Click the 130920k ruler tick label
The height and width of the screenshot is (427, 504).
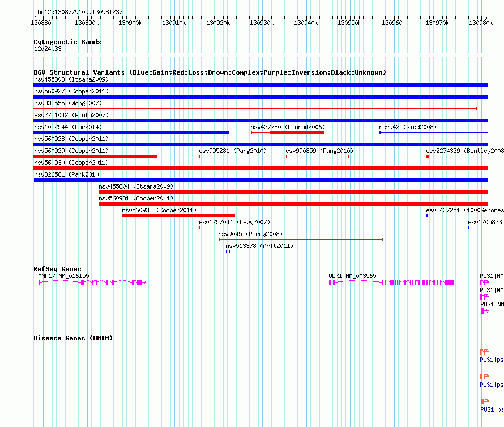[218, 23]
